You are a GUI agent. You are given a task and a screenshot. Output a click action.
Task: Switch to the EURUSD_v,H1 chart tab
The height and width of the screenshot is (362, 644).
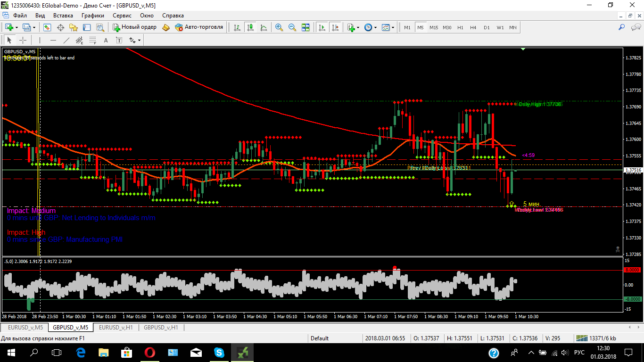point(116,327)
